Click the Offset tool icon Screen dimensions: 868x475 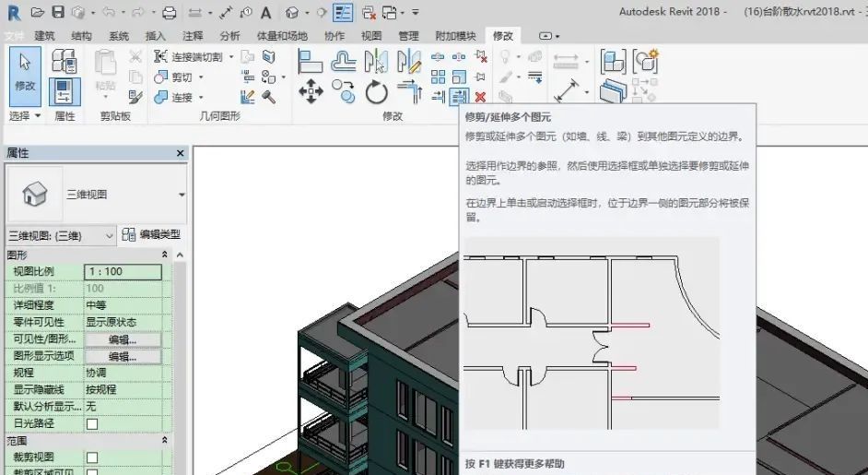point(344,61)
